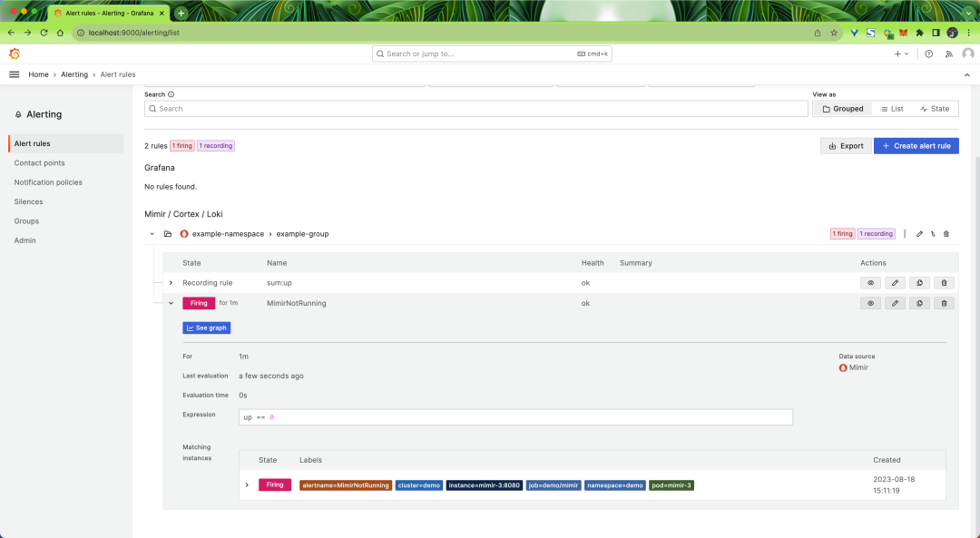The width and height of the screenshot is (980, 538).
Task: Click the Create alert rule button
Action: [916, 145]
